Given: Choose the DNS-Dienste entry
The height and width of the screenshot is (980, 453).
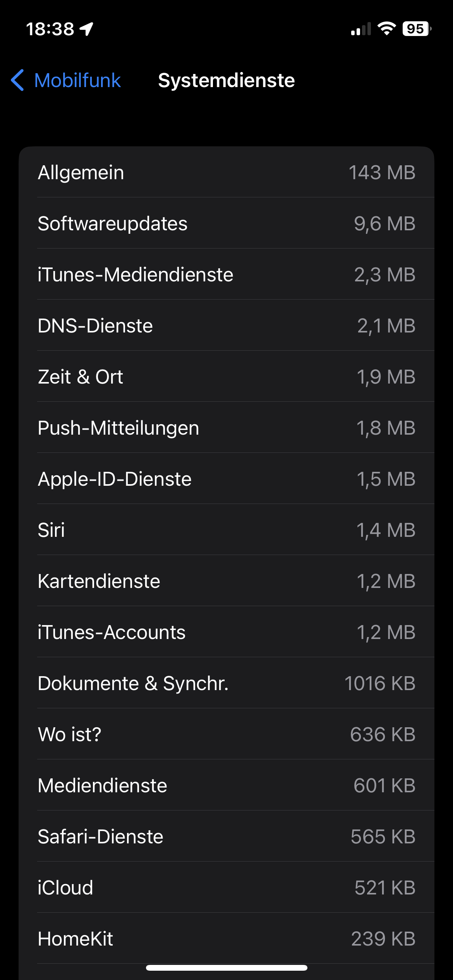Looking at the screenshot, I should click(x=226, y=326).
